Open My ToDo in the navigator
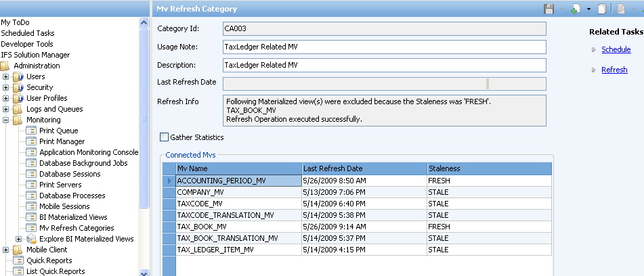644x276 pixels. point(15,22)
